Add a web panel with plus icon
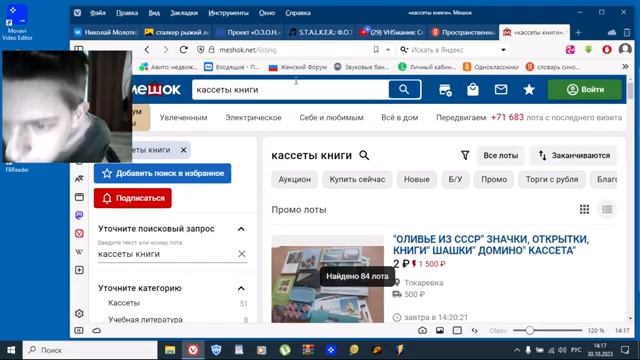Screen dimensions: 640x360 pyautogui.click(x=79, y=270)
